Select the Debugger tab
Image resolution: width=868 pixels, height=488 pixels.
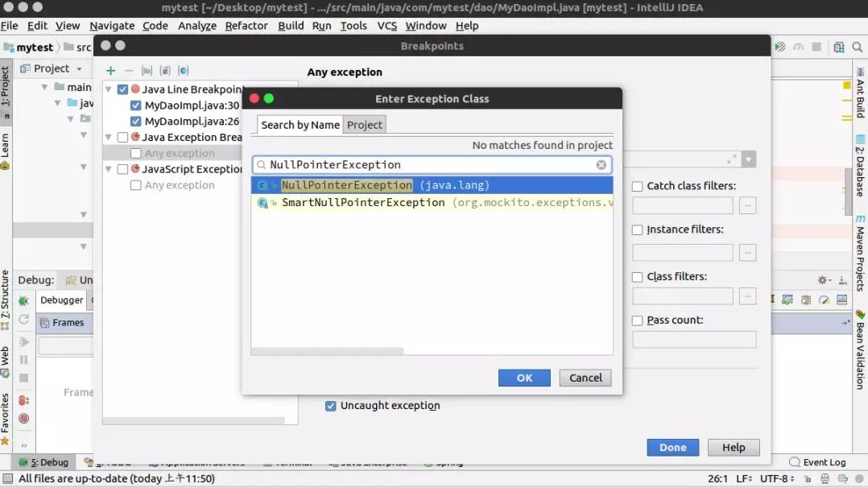coord(61,300)
